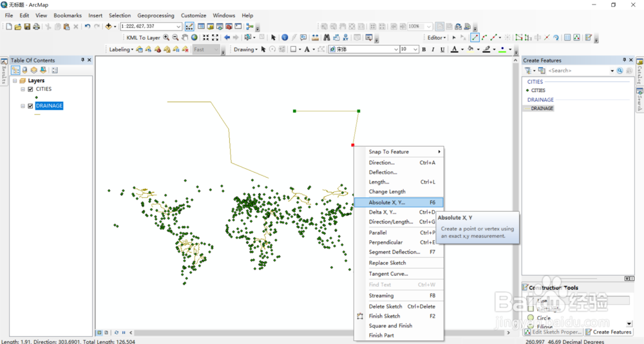Screen dimensions: 644x344
Task: Choose Absolute X, Y from context menu
Action: 399,202
